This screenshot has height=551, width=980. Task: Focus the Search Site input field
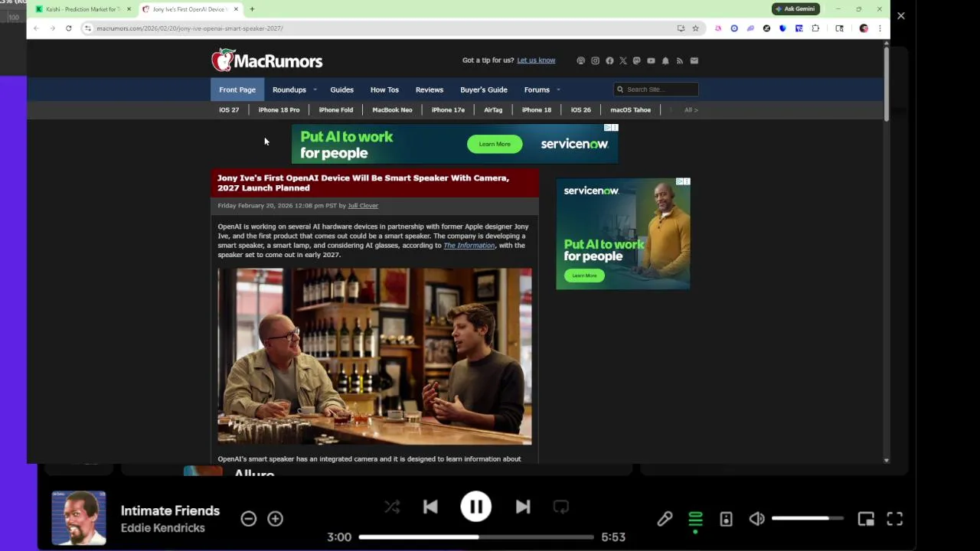coord(656,90)
